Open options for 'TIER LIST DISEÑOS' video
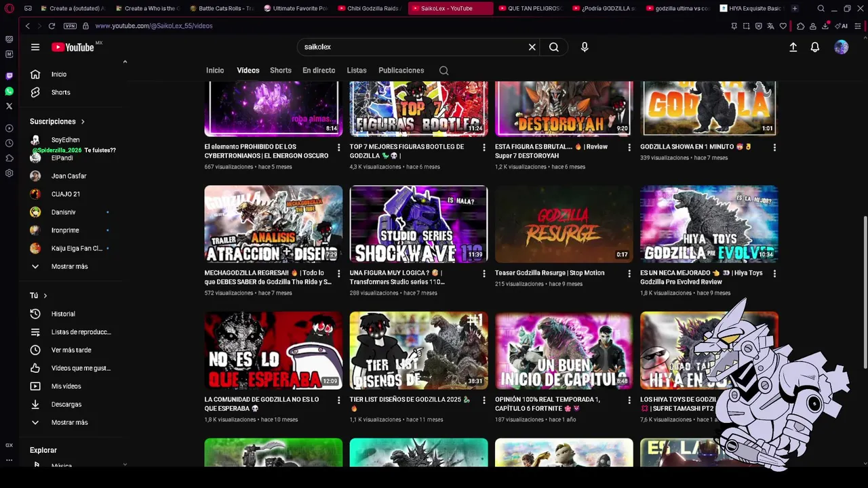This screenshot has width=868, height=488. [x=484, y=400]
